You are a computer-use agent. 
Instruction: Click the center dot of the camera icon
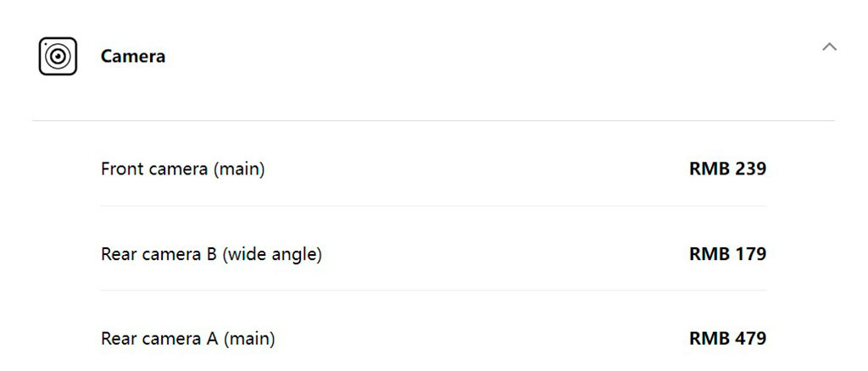click(58, 57)
